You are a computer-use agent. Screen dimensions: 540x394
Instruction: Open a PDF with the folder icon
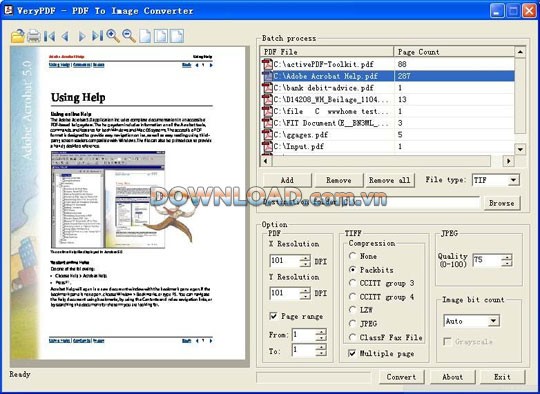click(x=18, y=36)
